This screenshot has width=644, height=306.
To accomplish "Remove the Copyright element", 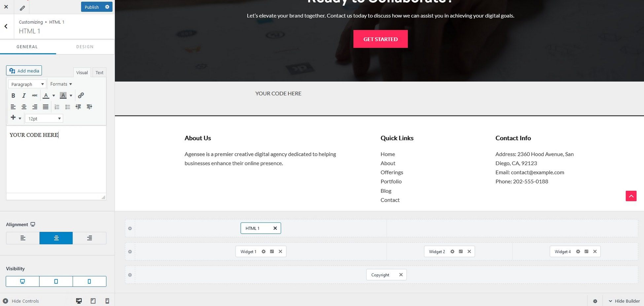I will (401, 275).
